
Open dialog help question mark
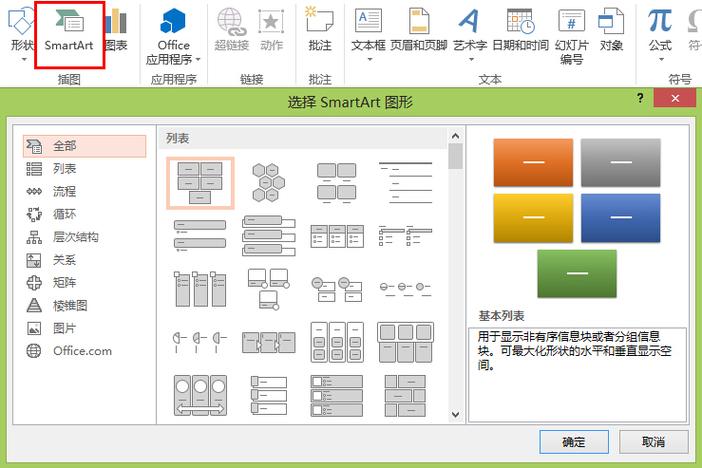coord(641,98)
